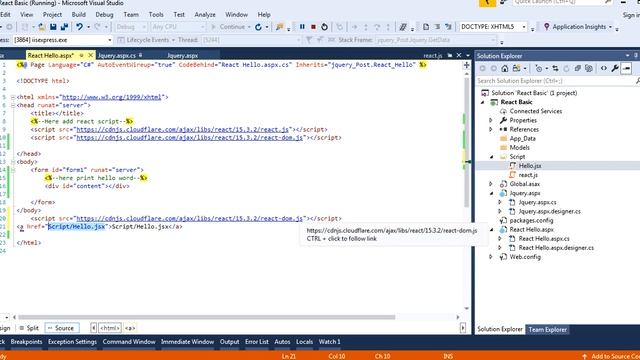
Task: Click the Pending Changes Filter clock icon
Action: coord(538,69)
